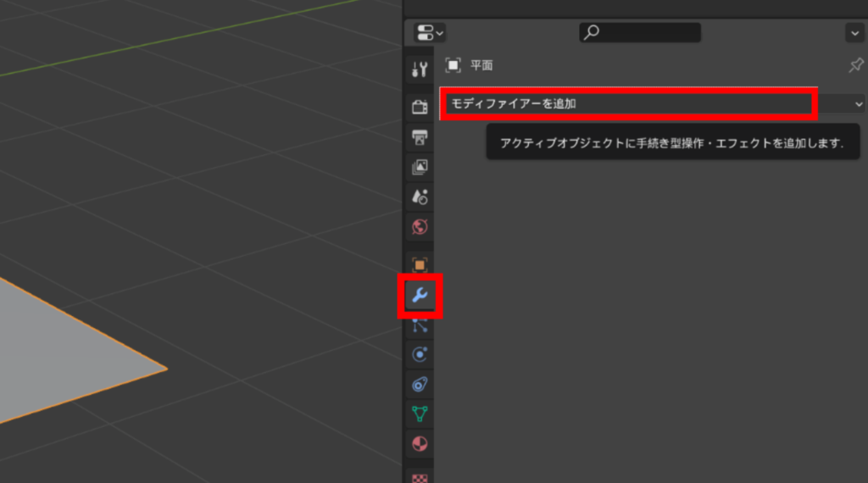Open the Render properties tab
The height and width of the screenshot is (483, 868).
pos(420,107)
